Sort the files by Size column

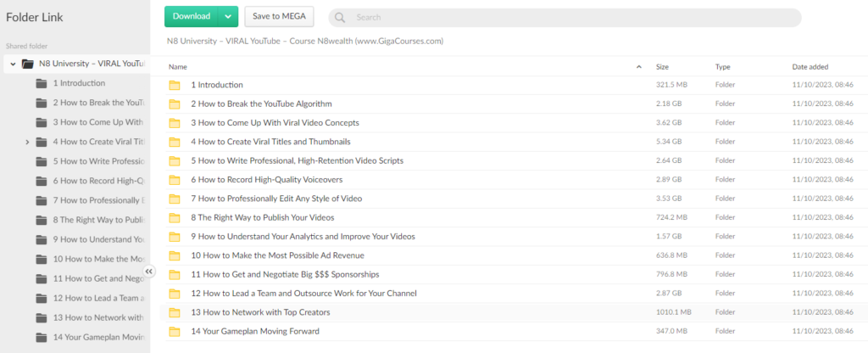662,66
